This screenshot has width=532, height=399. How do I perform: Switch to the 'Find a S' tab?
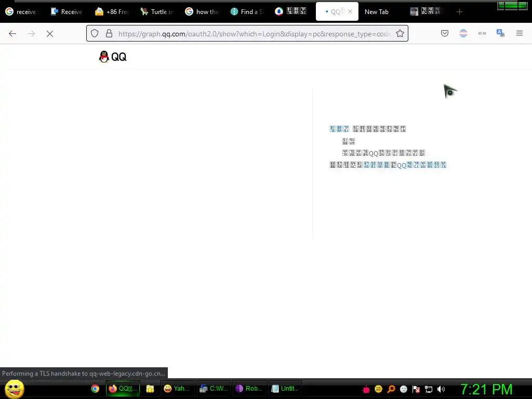[x=247, y=12]
